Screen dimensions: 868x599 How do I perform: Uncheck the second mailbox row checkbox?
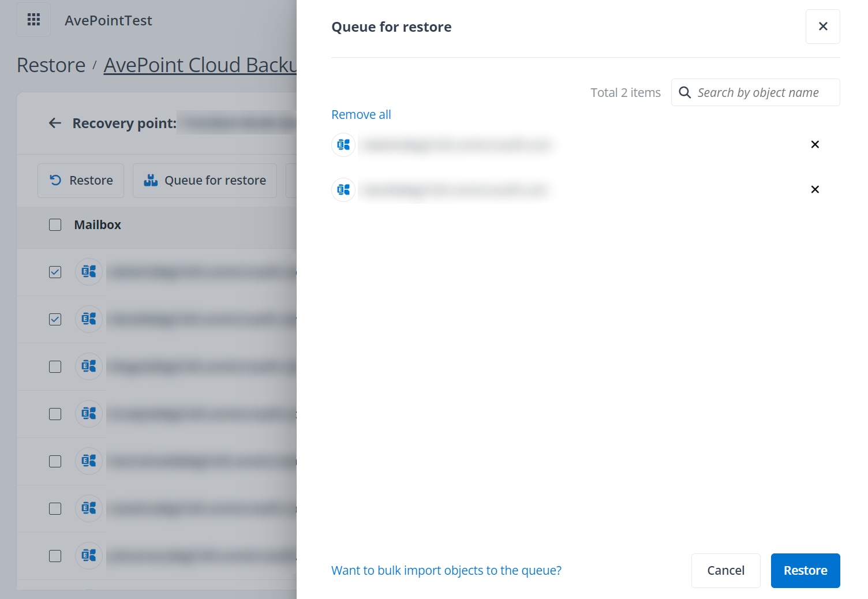(55, 319)
